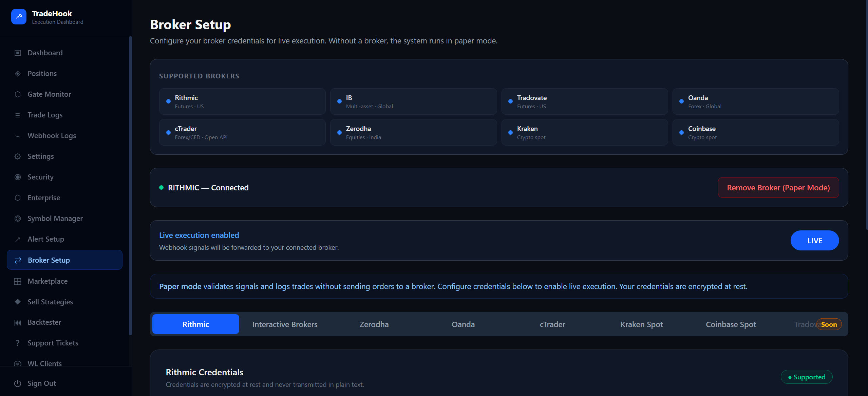Click the "RITHMIC — Connected" status text
Viewport: 868px width, 396px height.
[x=208, y=188]
